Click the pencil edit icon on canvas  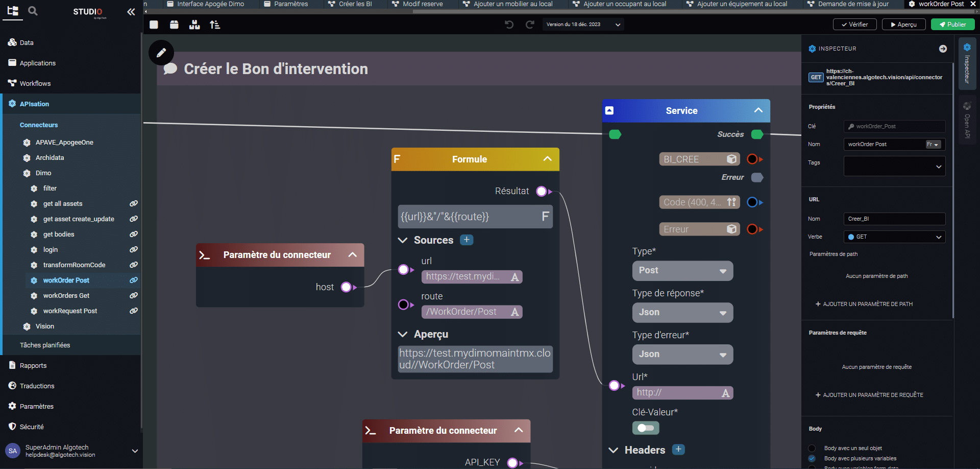click(x=161, y=53)
